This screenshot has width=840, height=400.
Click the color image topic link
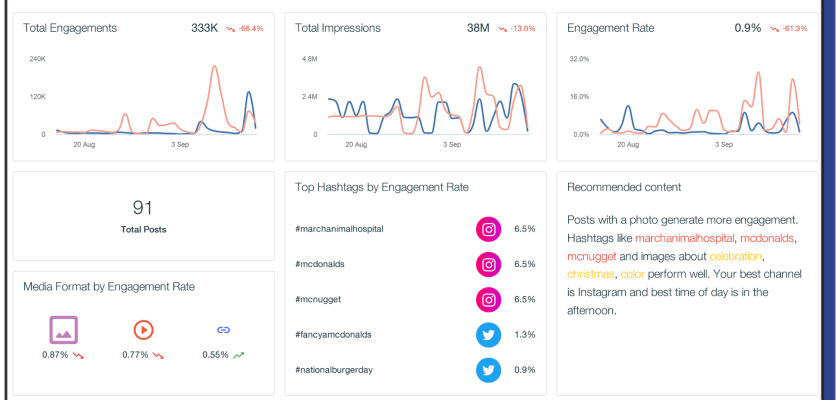tap(633, 274)
